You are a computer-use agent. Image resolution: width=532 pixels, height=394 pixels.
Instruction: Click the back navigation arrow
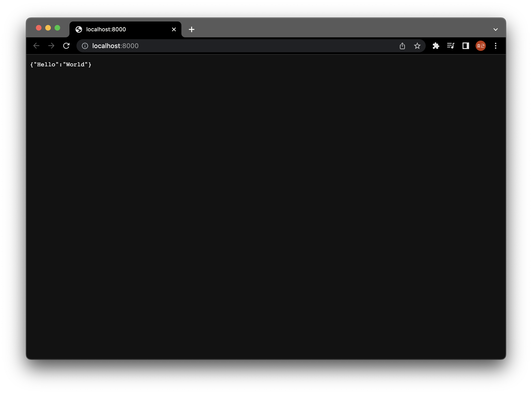36,46
